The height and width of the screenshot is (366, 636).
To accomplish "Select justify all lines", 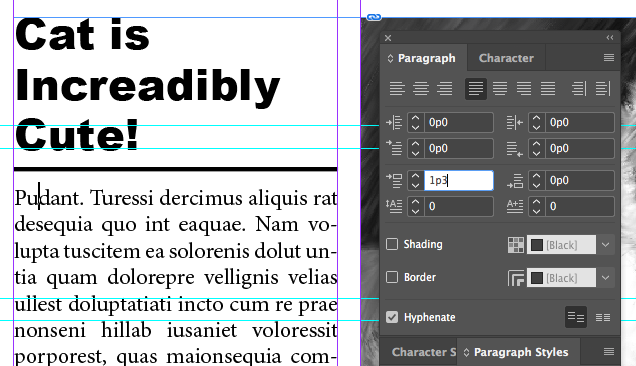I will (x=548, y=88).
